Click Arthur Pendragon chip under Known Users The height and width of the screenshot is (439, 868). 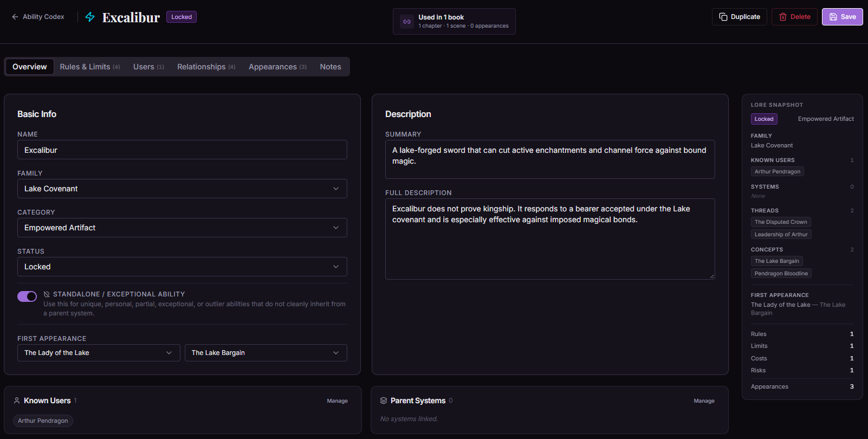pyautogui.click(x=43, y=421)
